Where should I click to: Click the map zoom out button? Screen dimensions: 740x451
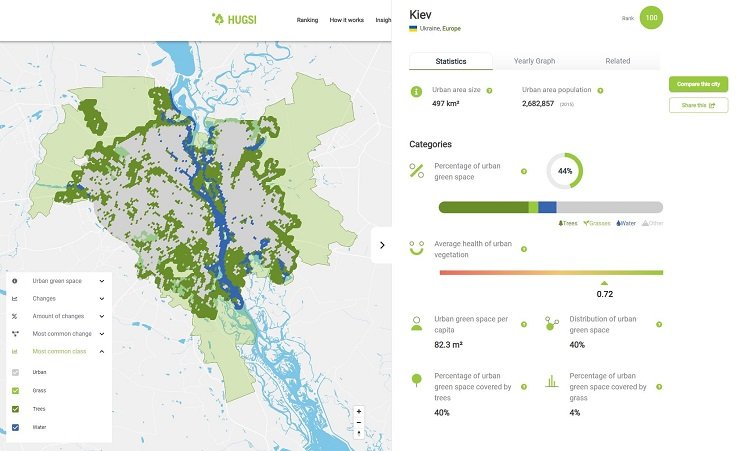pos(359,422)
